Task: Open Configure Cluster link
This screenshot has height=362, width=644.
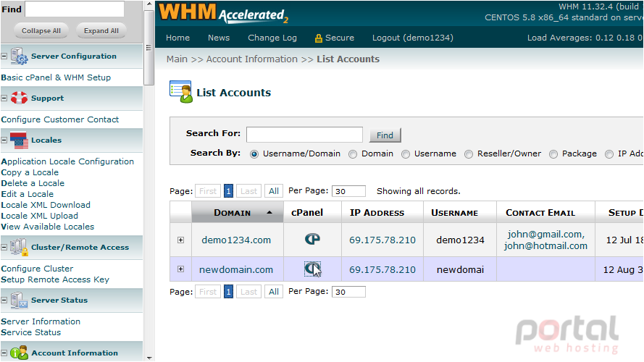Action: click(x=37, y=269)
